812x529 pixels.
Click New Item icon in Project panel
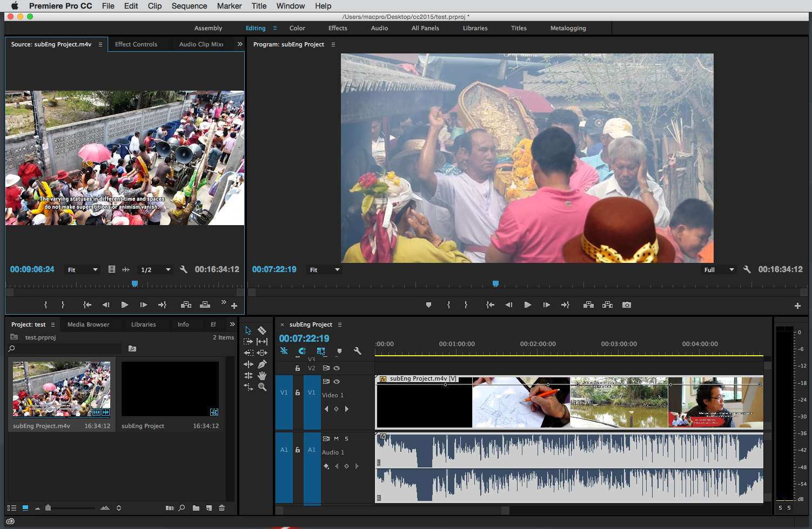209,508
